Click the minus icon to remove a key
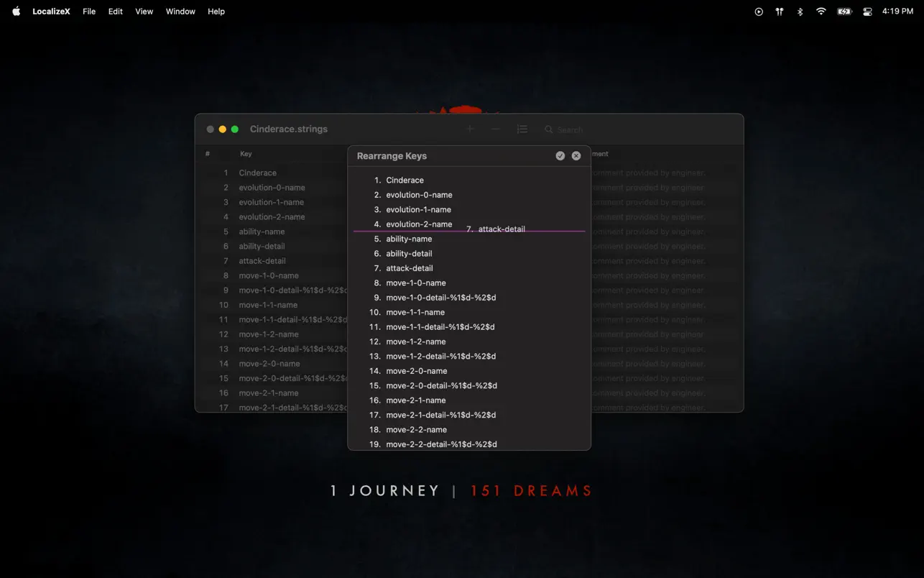The height and width of the screenshot is (578, 924). 496,129
